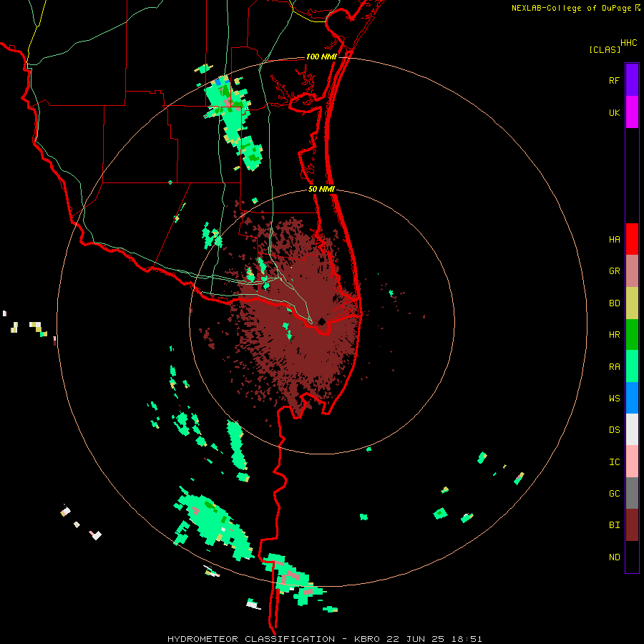Click the [CLAS] unit label

click(605, 49)
